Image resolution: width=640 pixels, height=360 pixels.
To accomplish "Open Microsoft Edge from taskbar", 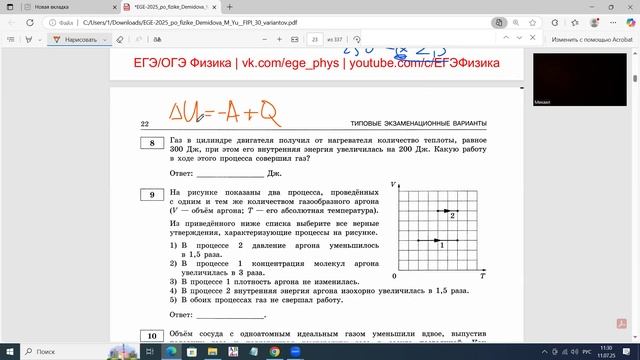I will [171, 351].
